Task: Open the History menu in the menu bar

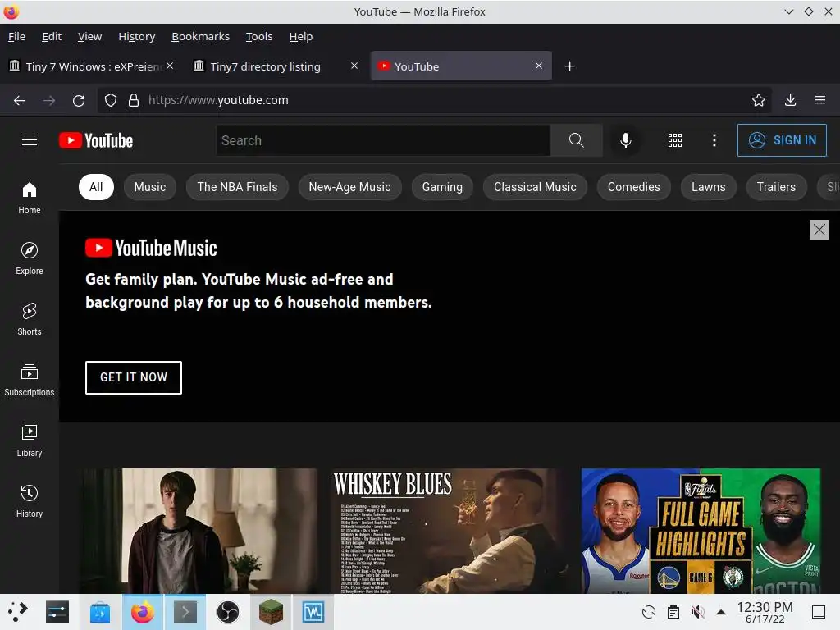Action: tap(137, 36)
